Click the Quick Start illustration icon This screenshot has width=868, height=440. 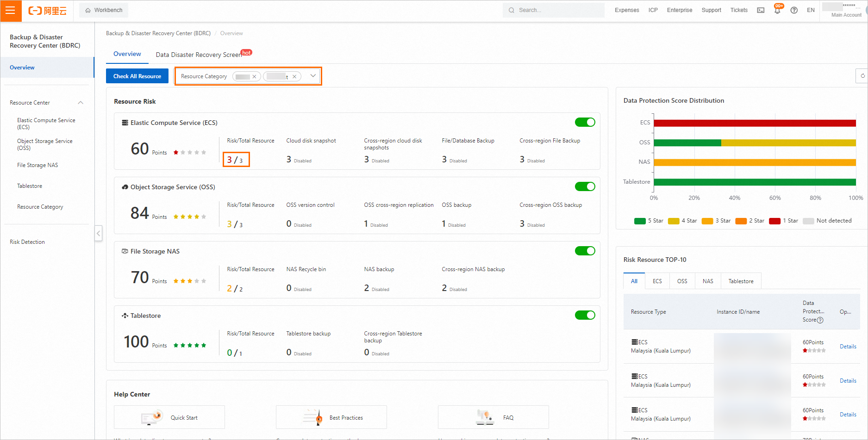(152, 417)
